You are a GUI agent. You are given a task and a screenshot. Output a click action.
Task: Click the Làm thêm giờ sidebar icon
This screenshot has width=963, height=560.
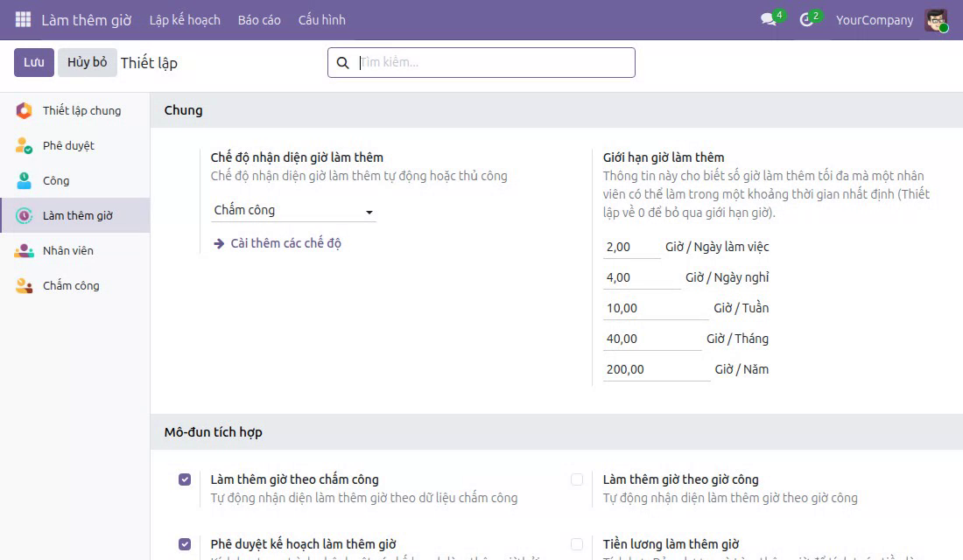click(24, 215)
